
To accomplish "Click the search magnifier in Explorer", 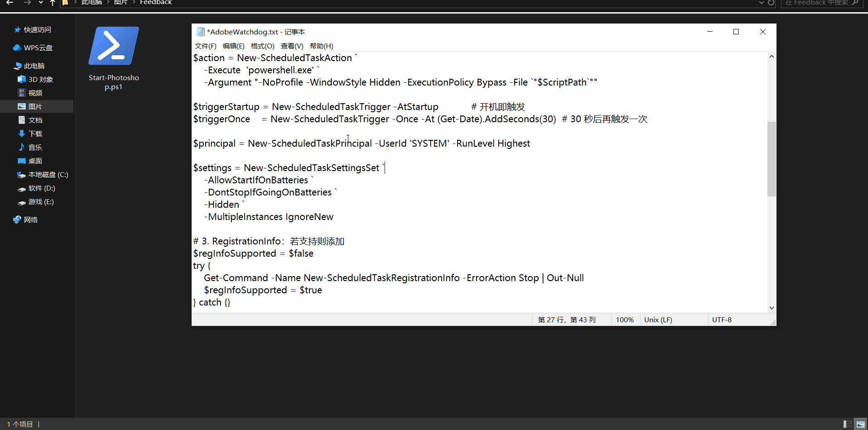I will 855,3.
